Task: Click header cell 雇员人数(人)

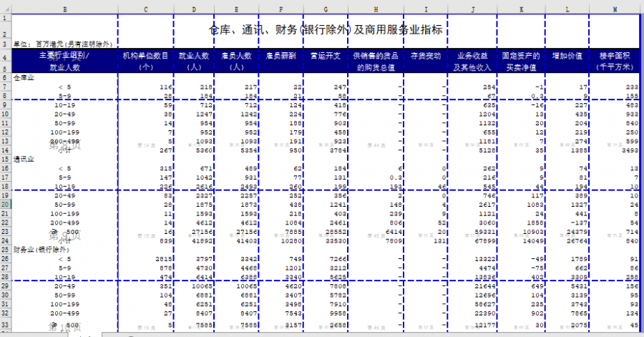Action: [x=236, y=61]
